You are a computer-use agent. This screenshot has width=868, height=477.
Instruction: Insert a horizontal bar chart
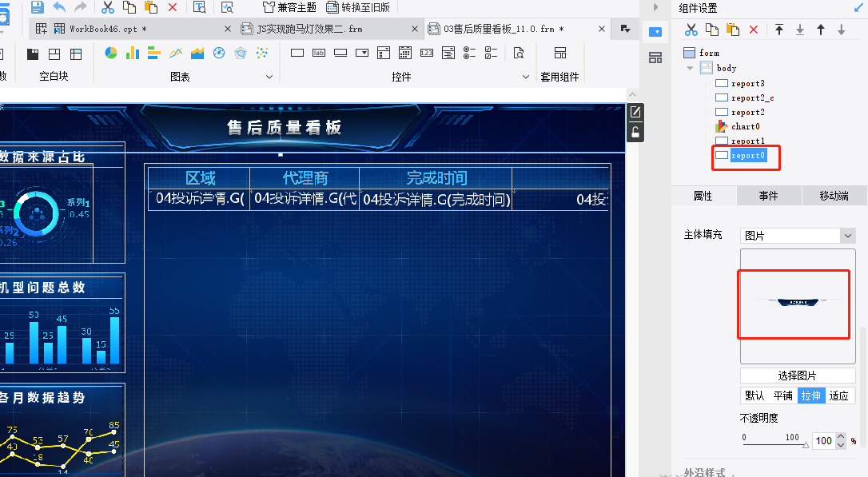(154, 53)
